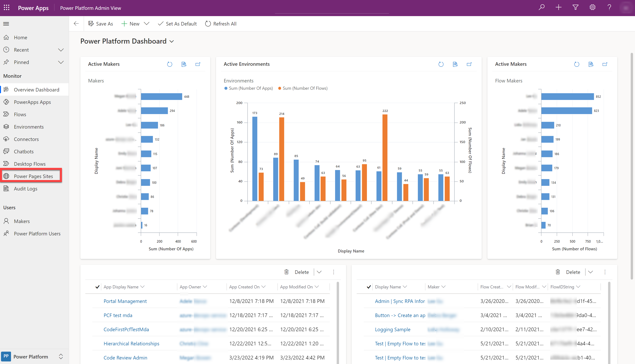The image size is (635, 364).
Task: Open Chatbots section in sidebar
Action: (23, 151)
